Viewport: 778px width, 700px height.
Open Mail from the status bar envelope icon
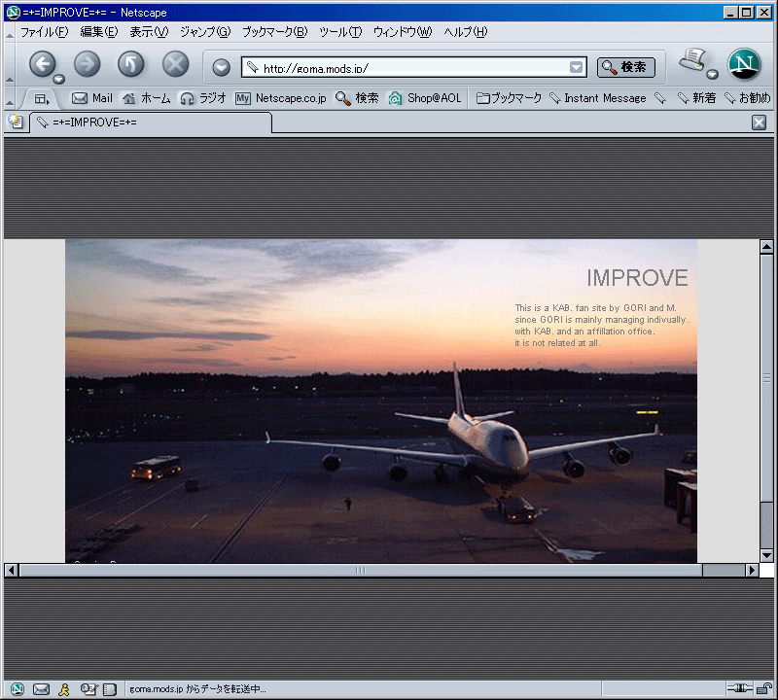(41, 689)
